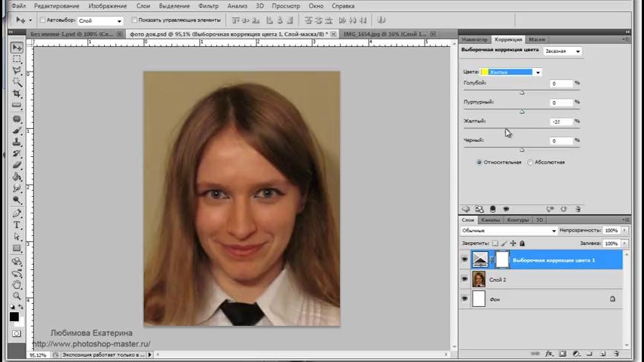Enable Показать управляющие элементы checkbox
The width and height of the screenshot is (644, 362).
134,20
